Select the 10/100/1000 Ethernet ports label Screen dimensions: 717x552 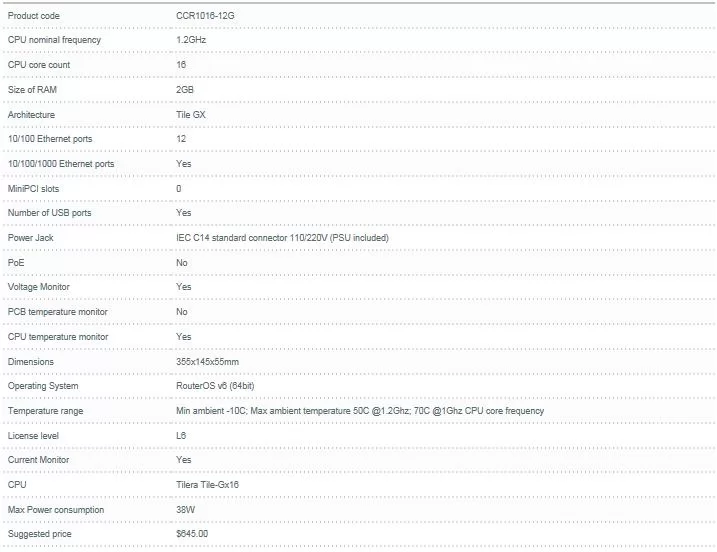(x=61, y=164)
